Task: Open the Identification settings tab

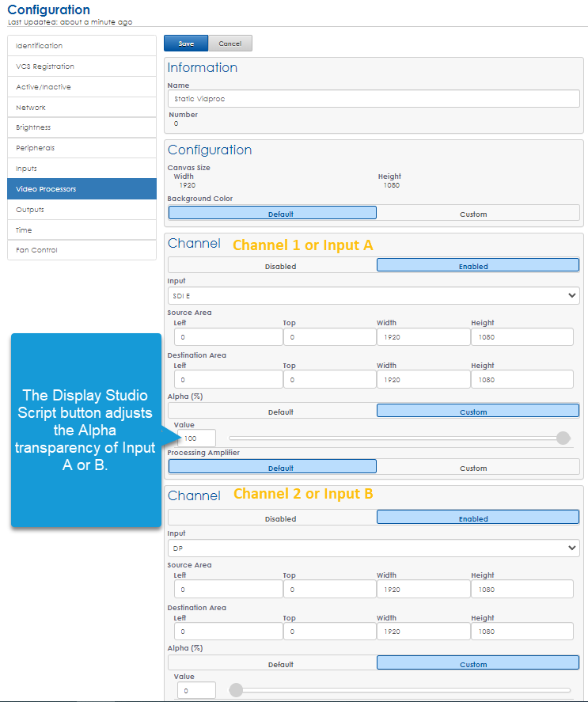Action: 82,46
